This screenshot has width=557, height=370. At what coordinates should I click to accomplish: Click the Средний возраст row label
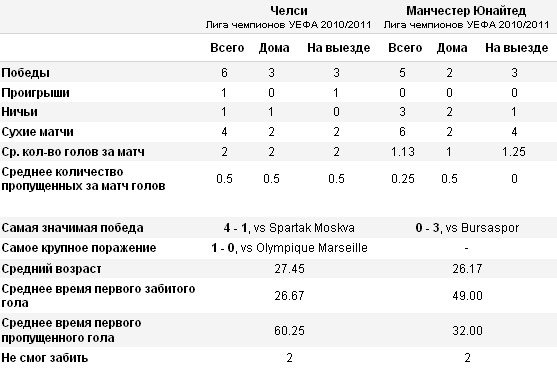pos(52,269)
